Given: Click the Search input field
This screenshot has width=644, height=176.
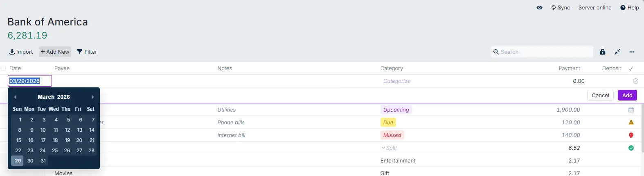Looking at the screenshot, I should [x=544, y=52].
